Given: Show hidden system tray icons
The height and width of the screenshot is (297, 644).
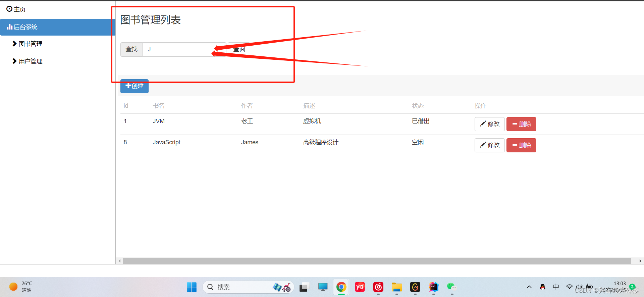Looking at the screenshot, I should click(x=529, y=287).
